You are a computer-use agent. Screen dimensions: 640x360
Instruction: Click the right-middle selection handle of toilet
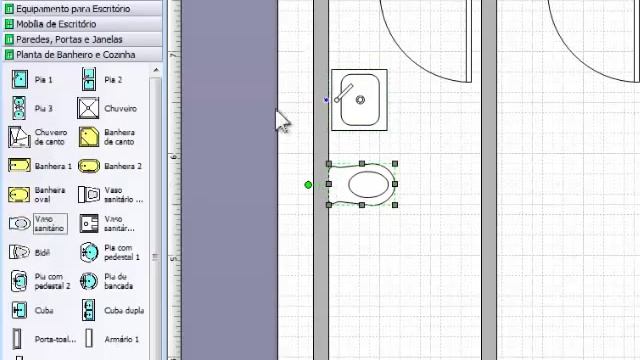395,184
